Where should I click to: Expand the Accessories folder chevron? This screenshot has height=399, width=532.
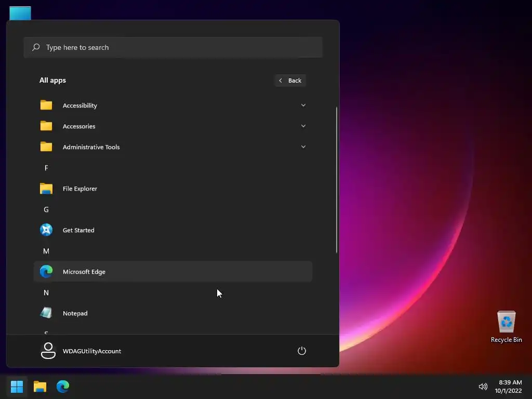303,126
